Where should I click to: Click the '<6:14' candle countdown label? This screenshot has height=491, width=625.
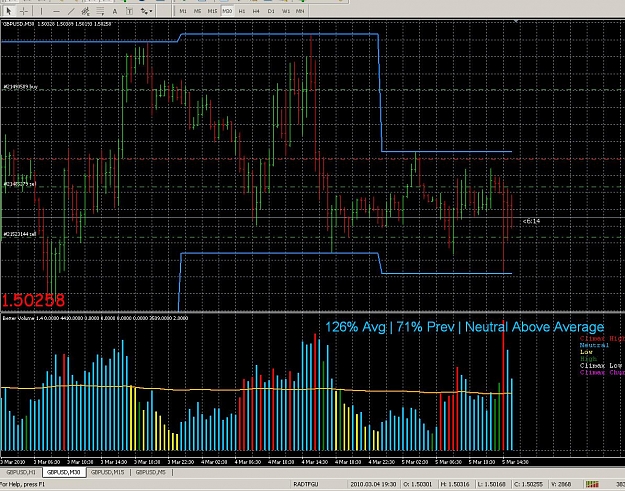point(531,221)
